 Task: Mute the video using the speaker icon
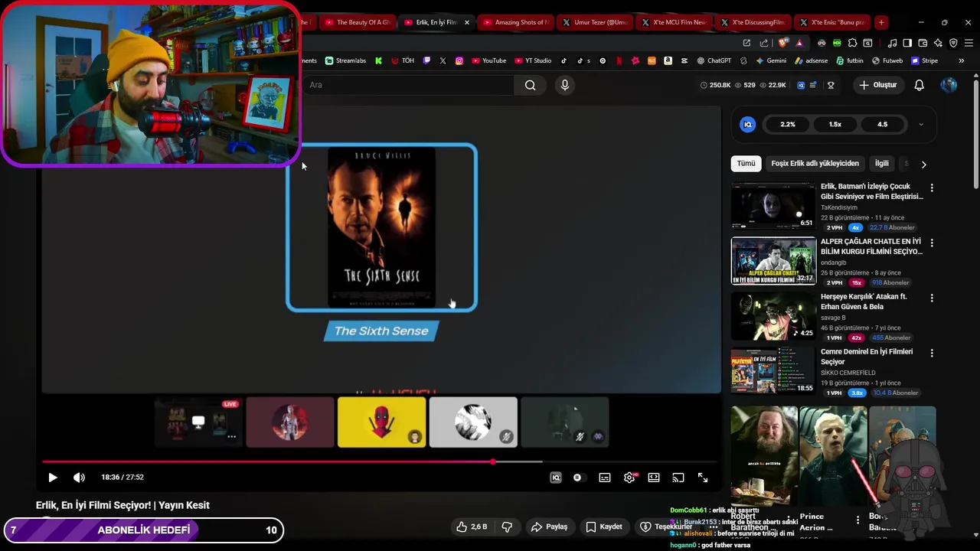pyautogui.click(x=79, y=478)
